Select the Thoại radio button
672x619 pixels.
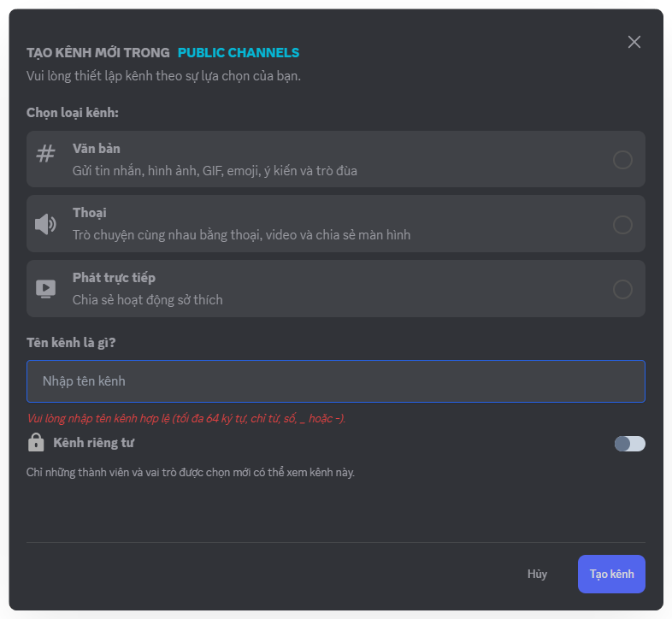(x=622, y=225)
